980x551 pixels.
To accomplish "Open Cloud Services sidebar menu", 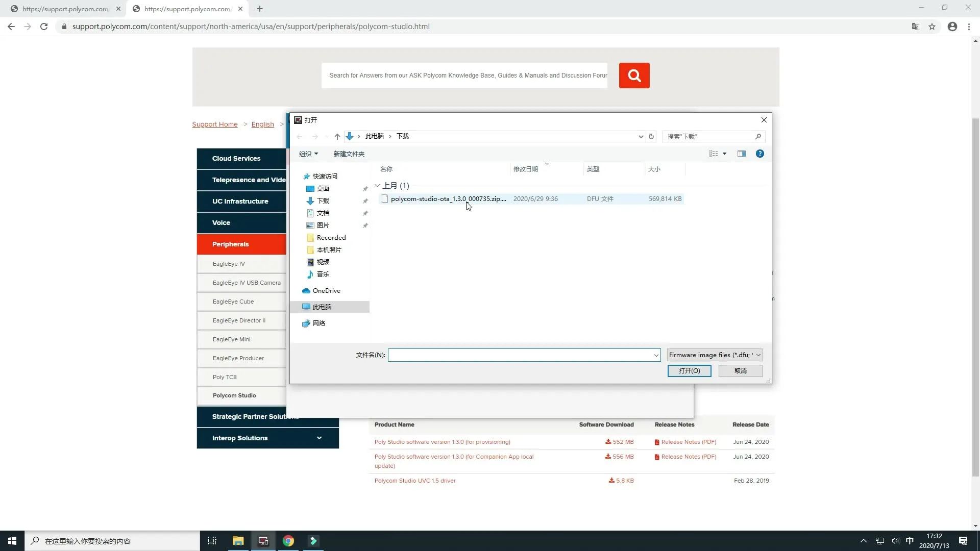I will [242, 159].
